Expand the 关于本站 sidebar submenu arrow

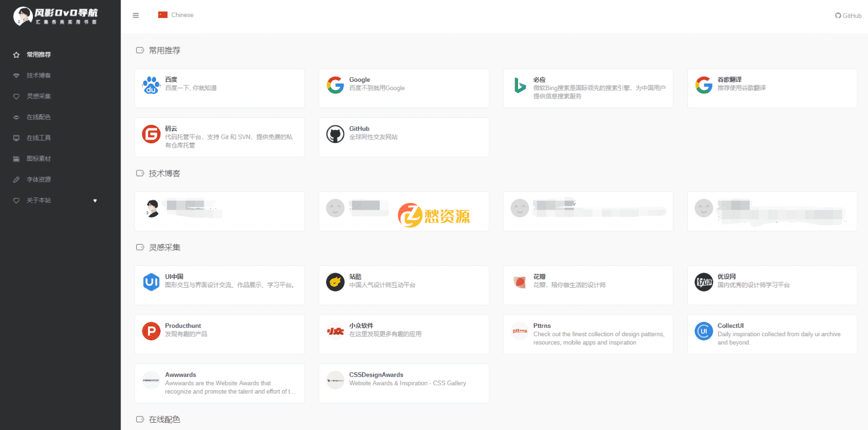click(x=95, y=200)
